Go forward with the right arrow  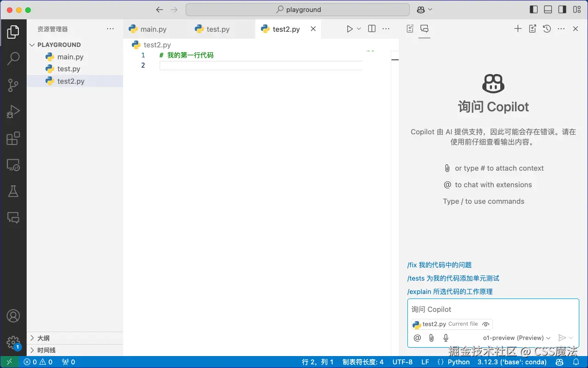pyautogui.click(x=174, y=10)
